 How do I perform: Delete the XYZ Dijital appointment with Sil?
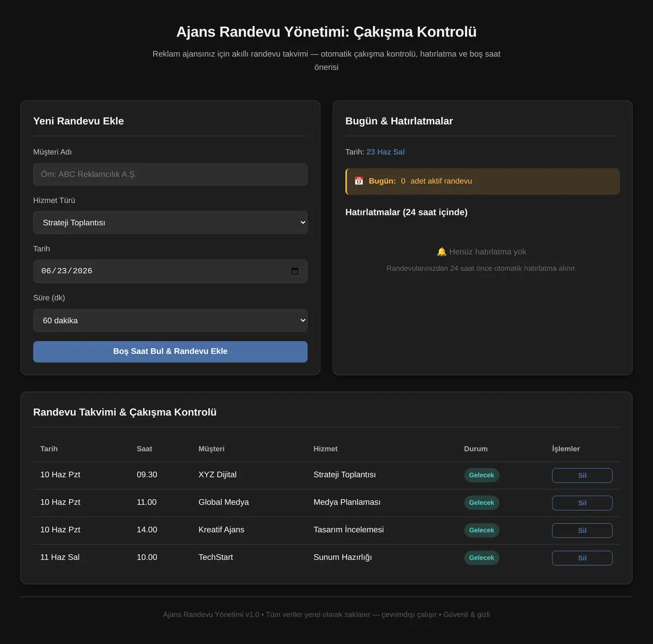582,475
